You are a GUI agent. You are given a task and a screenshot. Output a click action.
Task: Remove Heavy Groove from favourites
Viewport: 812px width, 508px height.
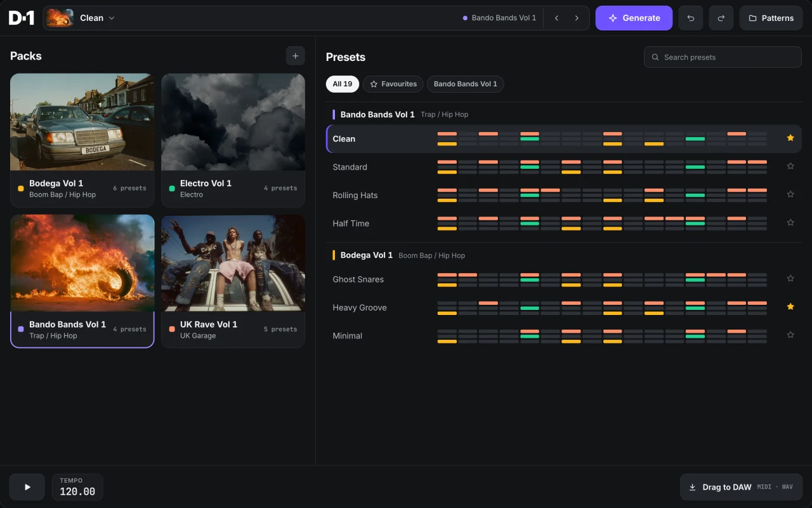[790, 307]
